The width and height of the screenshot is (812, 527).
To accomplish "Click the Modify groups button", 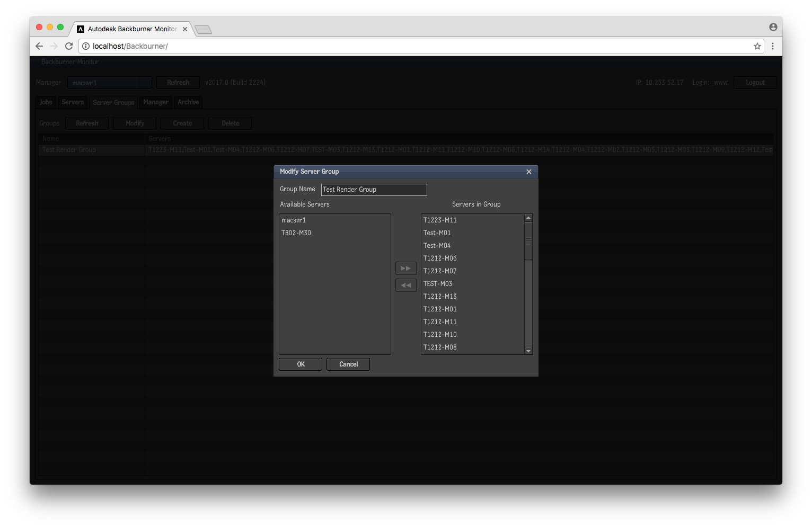I will click(135, 123).
